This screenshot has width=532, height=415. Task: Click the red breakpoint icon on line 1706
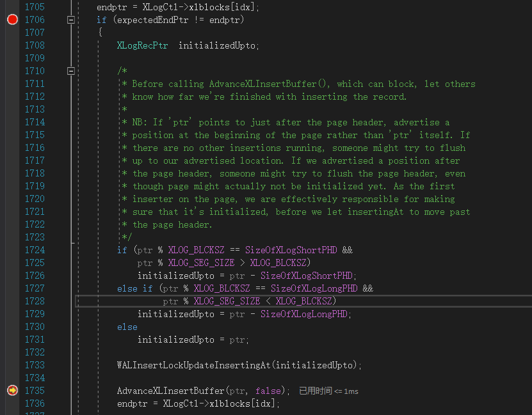pos(11,19)
